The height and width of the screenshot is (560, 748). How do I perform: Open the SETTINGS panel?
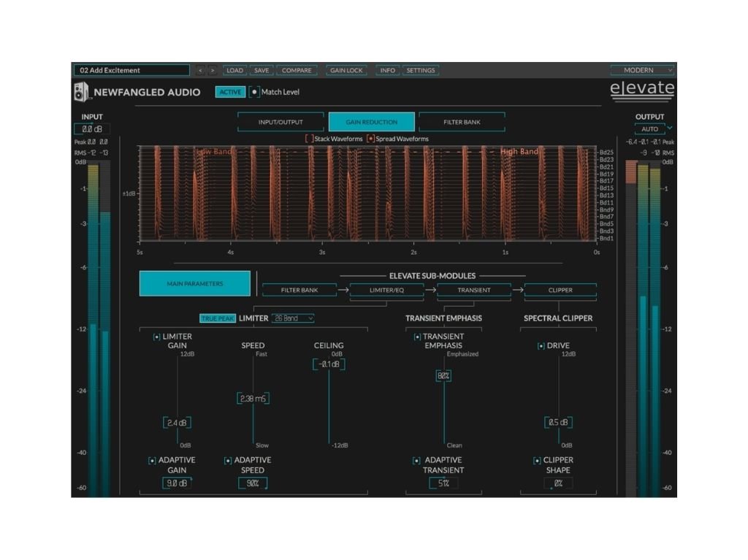tap(421, 70)
